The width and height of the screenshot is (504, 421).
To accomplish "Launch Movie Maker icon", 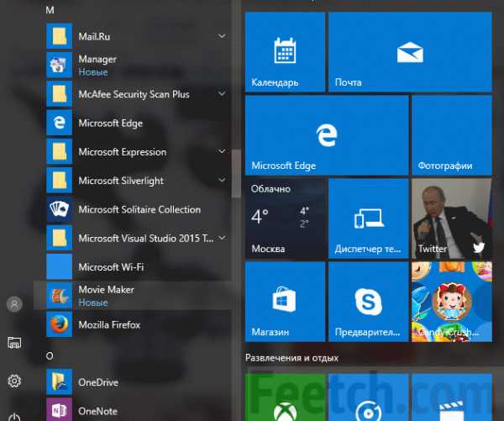I will (59, 296).
